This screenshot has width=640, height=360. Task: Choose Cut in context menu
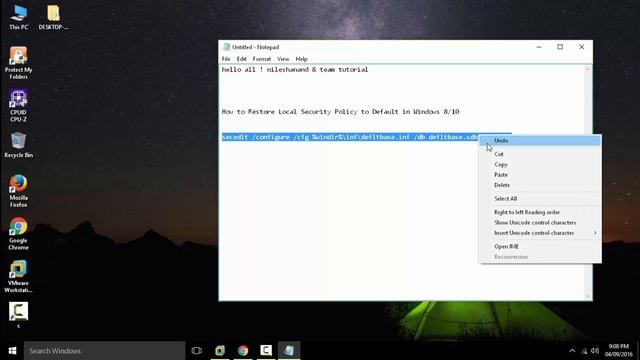(x=540, y=154)
